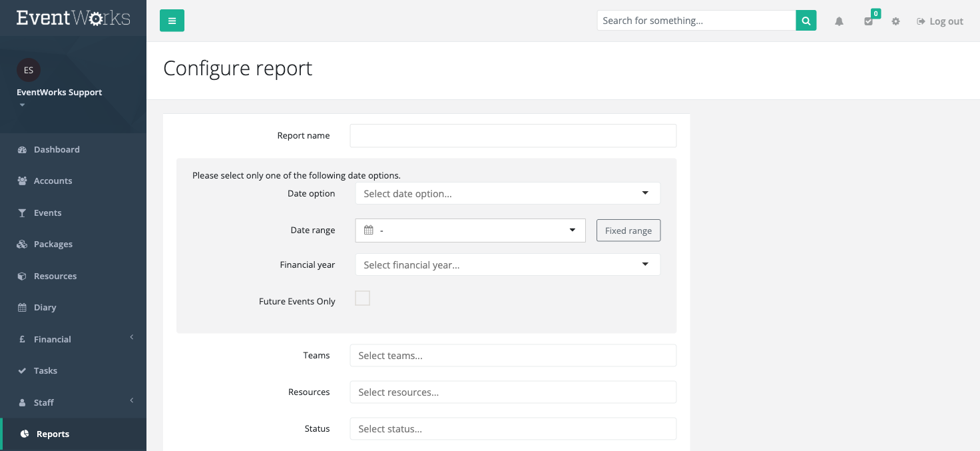This screenshot has width=980, height=451.
Task: Click the Tasks checkmark icon in sidebar
Action: click(22, 371)
